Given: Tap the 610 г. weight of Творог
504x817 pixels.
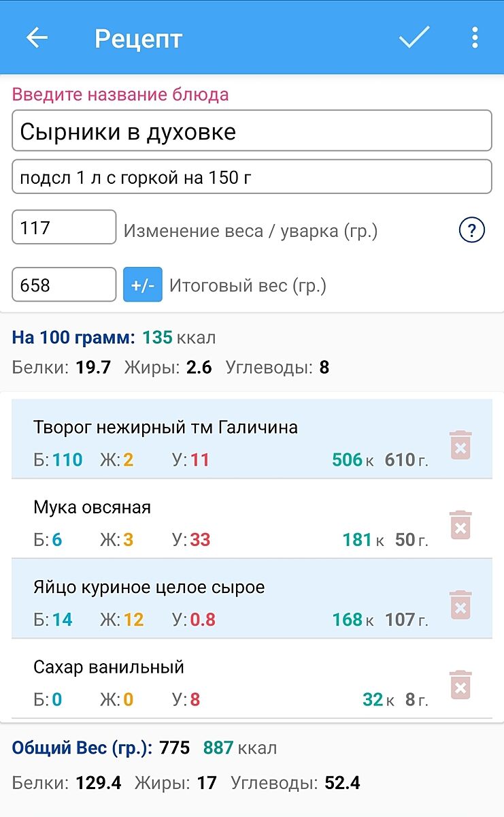Looking at the screenshot, I should (406, 460).
